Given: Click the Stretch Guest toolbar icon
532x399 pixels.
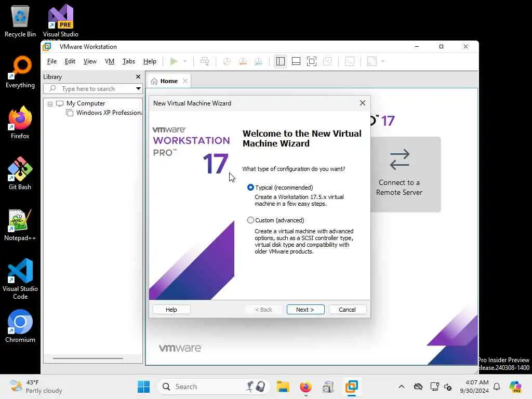Looking at the screenshot, I should (x=372, y=61).
